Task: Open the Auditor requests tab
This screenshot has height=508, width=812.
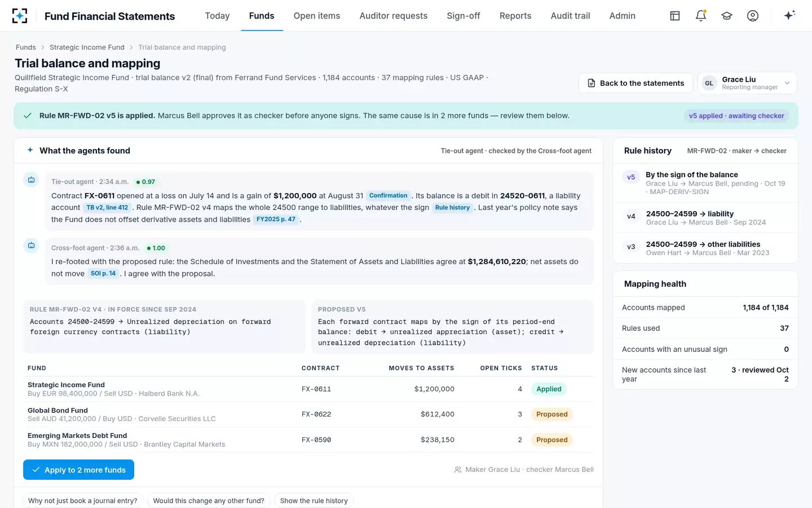Action: (394, 16)
